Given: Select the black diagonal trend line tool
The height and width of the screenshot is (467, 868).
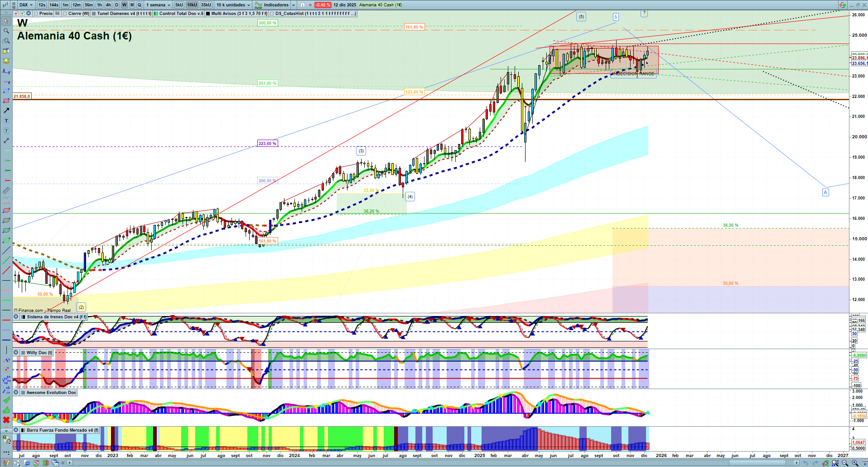Looking at the screenshot, I should click(x=6, y=250).
